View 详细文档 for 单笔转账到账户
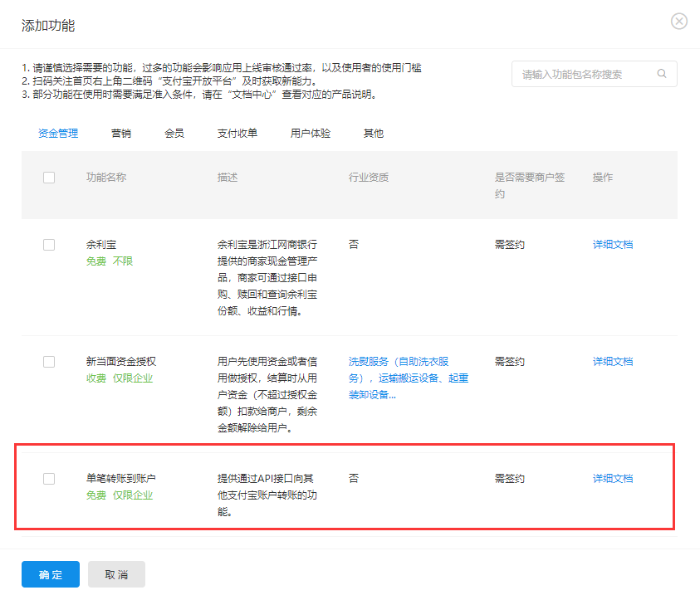 [x=613, y=479]
